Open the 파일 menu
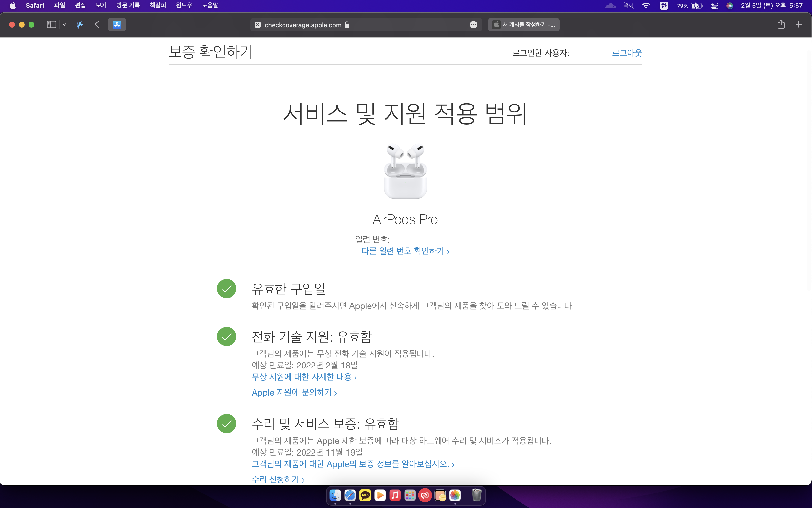 (59, 5)
